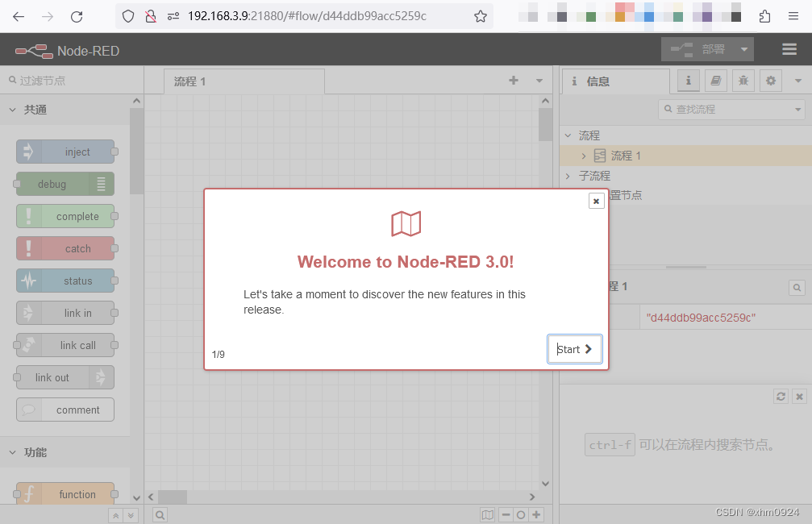Viewport: 812px width, 524px height.
Task: Click the refresh icon above the debug area
Action: (780, 396)
